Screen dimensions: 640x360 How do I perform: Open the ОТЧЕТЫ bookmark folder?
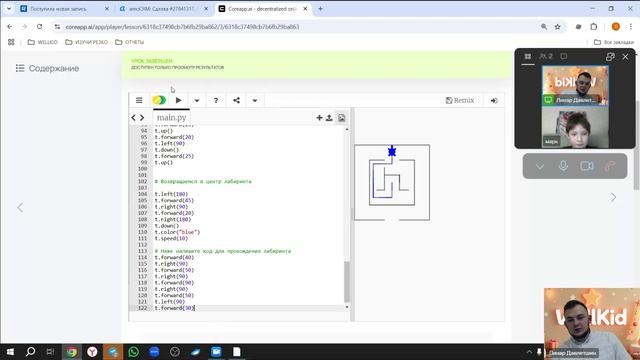click(130, 42)
